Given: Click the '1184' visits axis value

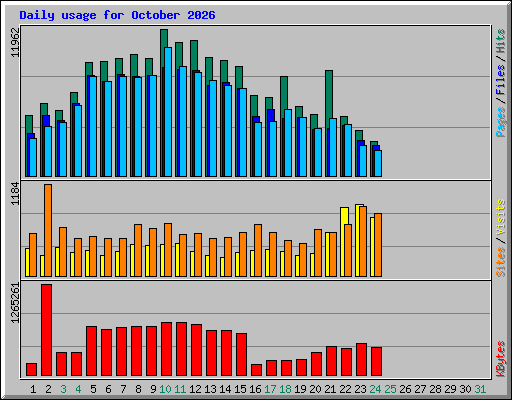Looking at the screenshot, I should (x=15, y=193).
